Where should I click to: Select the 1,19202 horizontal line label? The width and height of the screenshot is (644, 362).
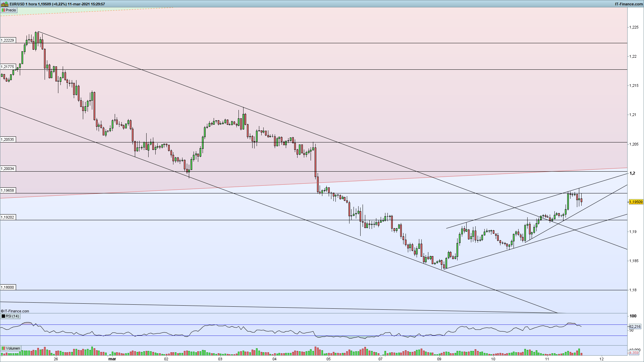[8, 217]
